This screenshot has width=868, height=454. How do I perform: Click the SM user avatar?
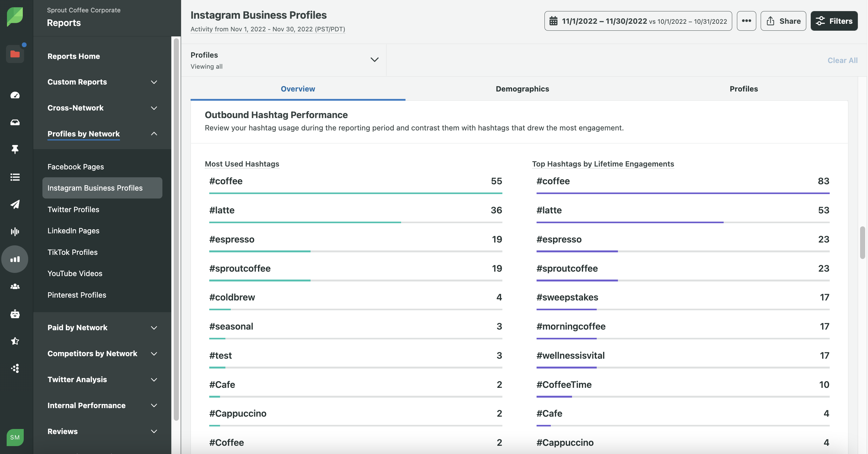coord(15,437)
